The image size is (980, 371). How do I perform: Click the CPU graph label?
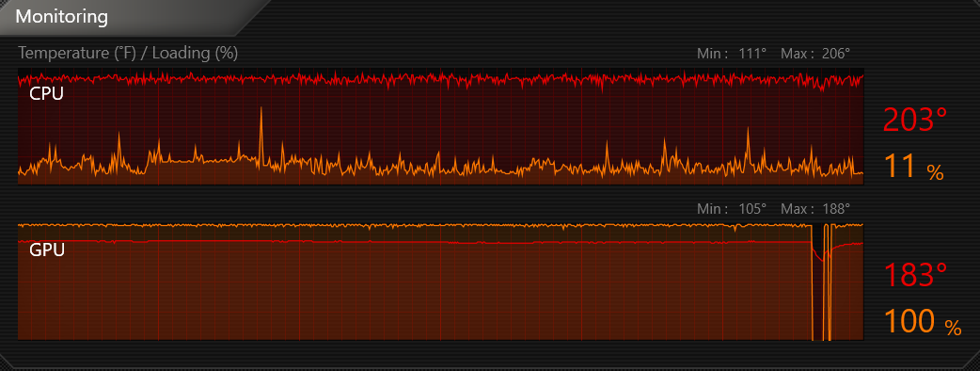46,94
